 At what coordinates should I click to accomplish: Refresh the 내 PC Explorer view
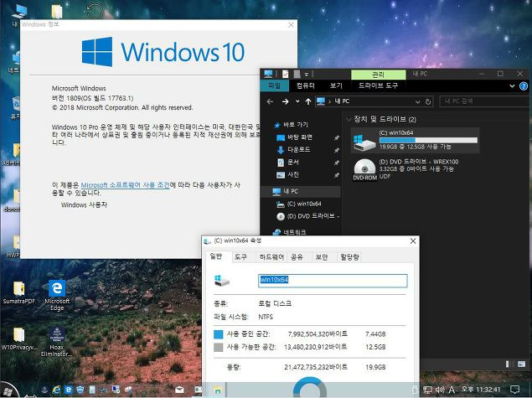pyautogui.click(x=428, y=101)
